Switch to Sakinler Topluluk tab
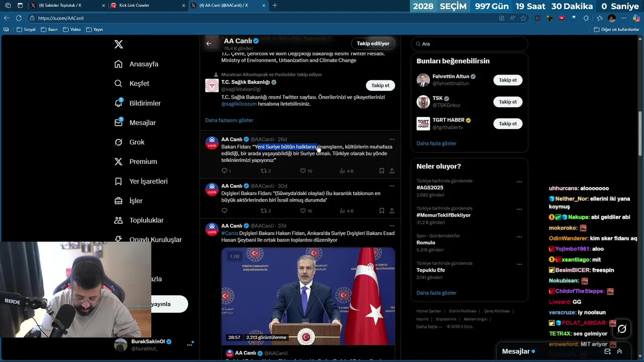The height and width of the screenshot is (362, 644). tap(68, 6)
